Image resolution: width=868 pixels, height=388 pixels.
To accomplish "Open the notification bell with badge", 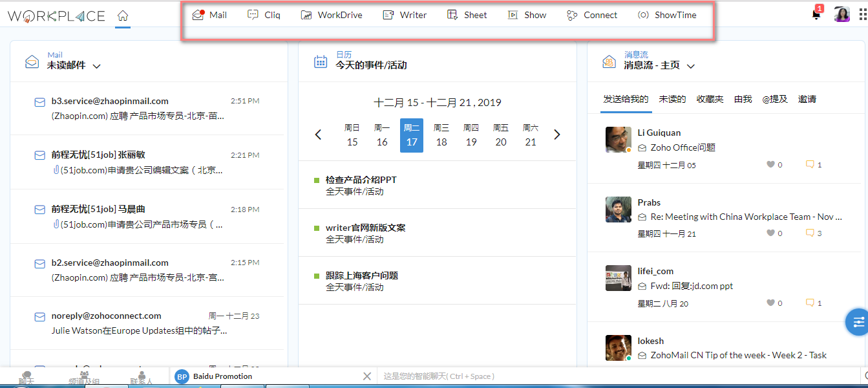I will tap(816, 15).
